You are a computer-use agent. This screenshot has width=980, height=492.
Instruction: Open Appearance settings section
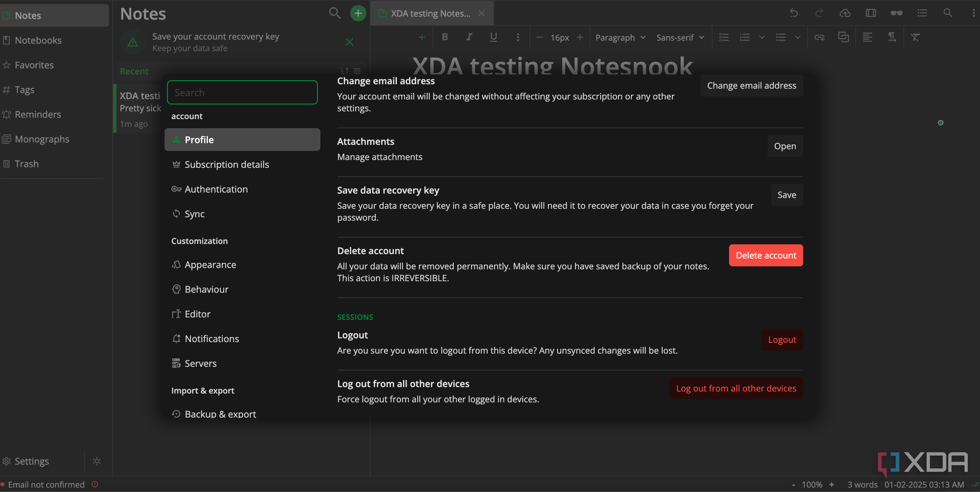pos(210,264)
